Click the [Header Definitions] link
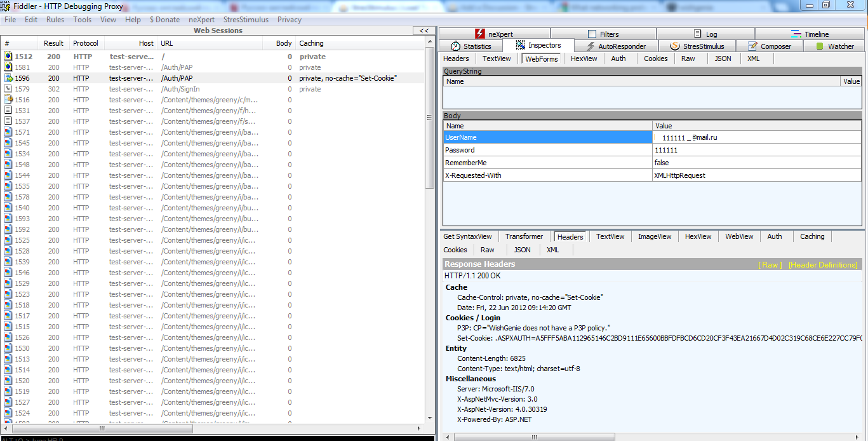This screenshot has height=441, width=868. 823,265
